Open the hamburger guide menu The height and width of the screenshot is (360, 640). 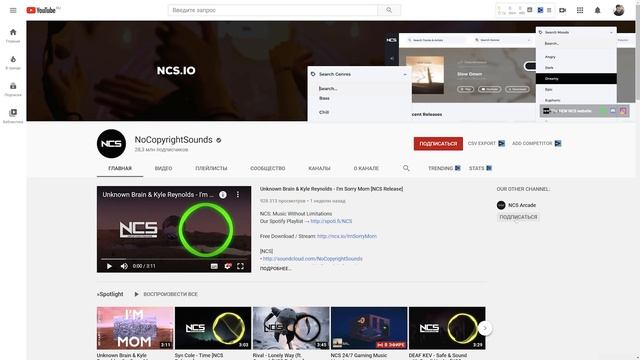coord(13,10)
